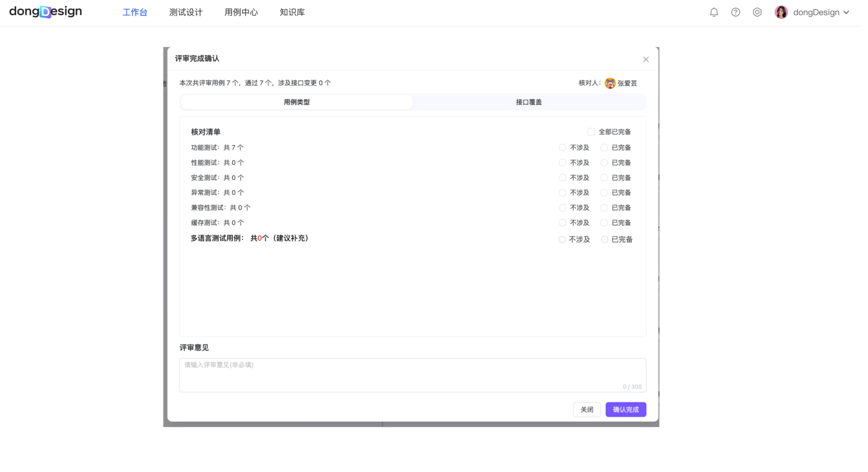Choose 不涉及 for 兼容性测试
Screen dimensions: 868x472
[x=562, y=208]
